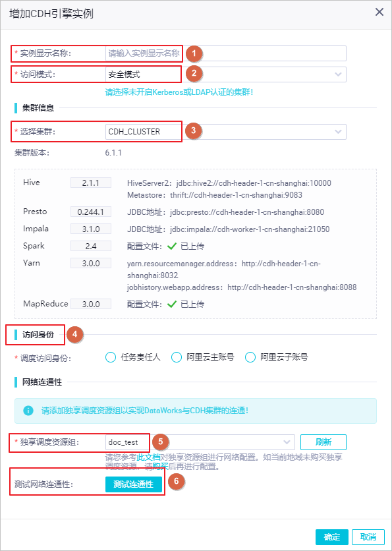
Task: Click the MapReduce version field 3.0.0
Action: tap(91, 304)
